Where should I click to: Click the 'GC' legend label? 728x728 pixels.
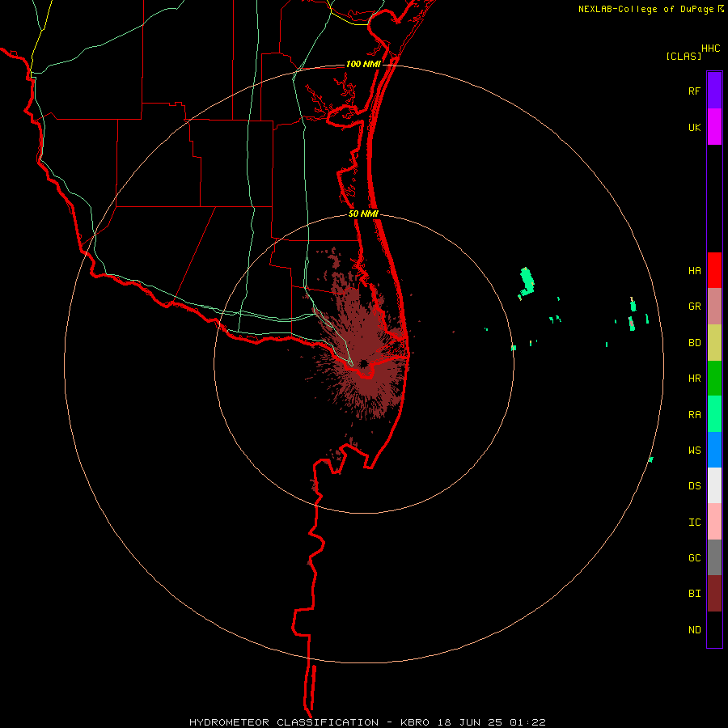694,558
